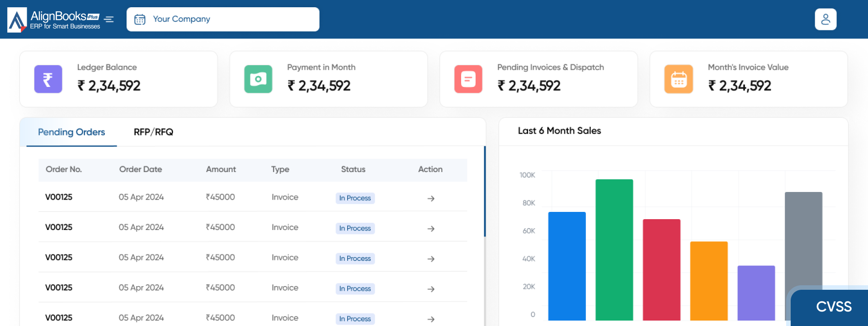Click the Order Date column header
The height and width of the screenshot is (326, 868).
[x=141, y=169]
